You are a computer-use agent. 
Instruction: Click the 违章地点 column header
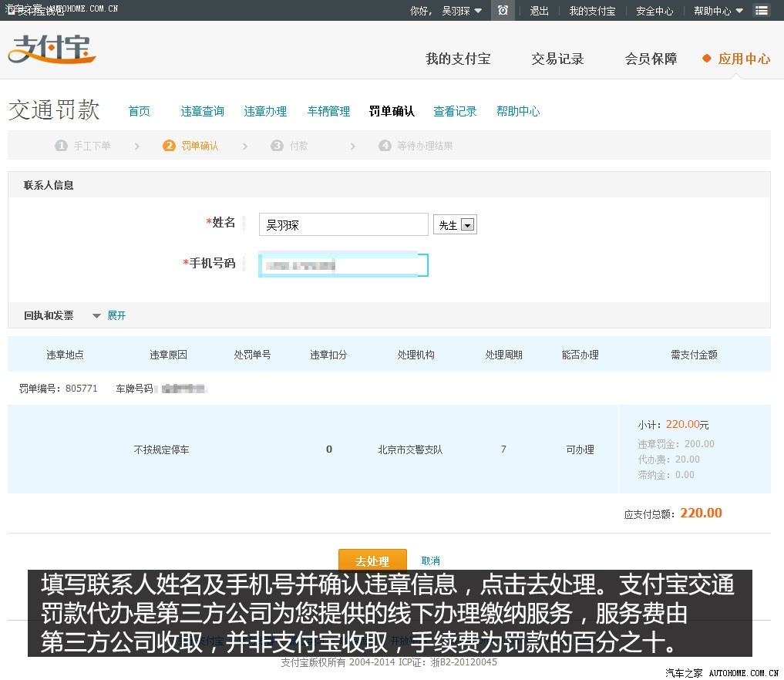(65, 355)
